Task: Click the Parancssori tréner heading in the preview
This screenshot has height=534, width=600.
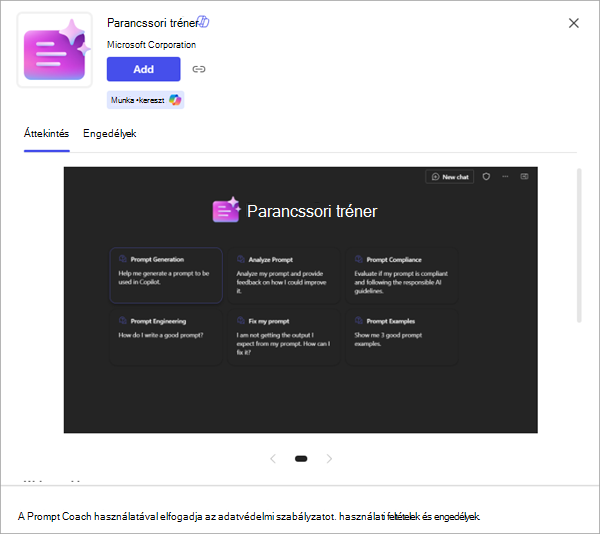Action: (312, 211)
